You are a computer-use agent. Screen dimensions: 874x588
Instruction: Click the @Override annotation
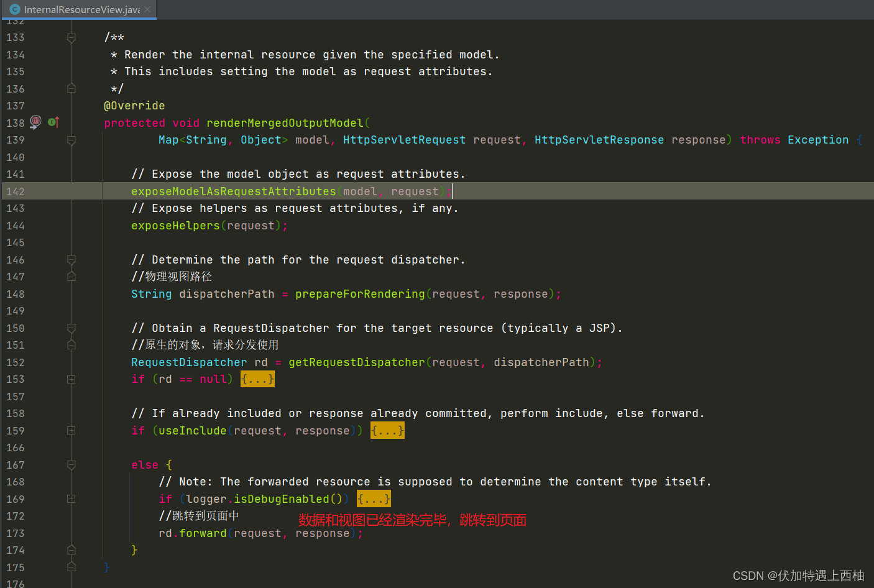click(134, 106)
